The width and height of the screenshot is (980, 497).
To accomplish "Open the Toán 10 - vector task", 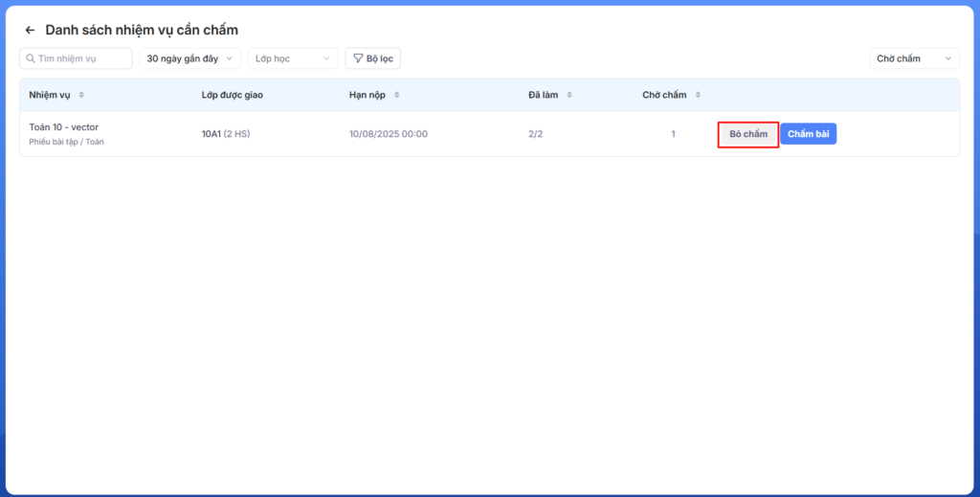I will (x=64, y=126).
